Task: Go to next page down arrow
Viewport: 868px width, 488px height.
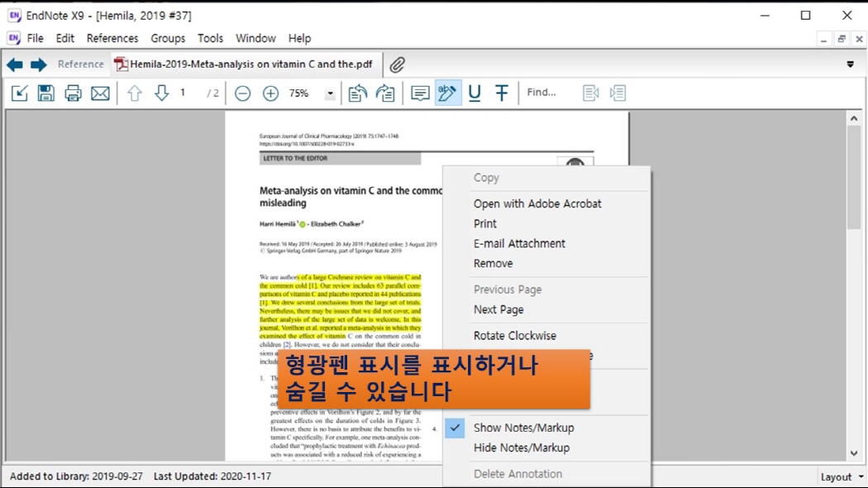Action: [162, 93]
